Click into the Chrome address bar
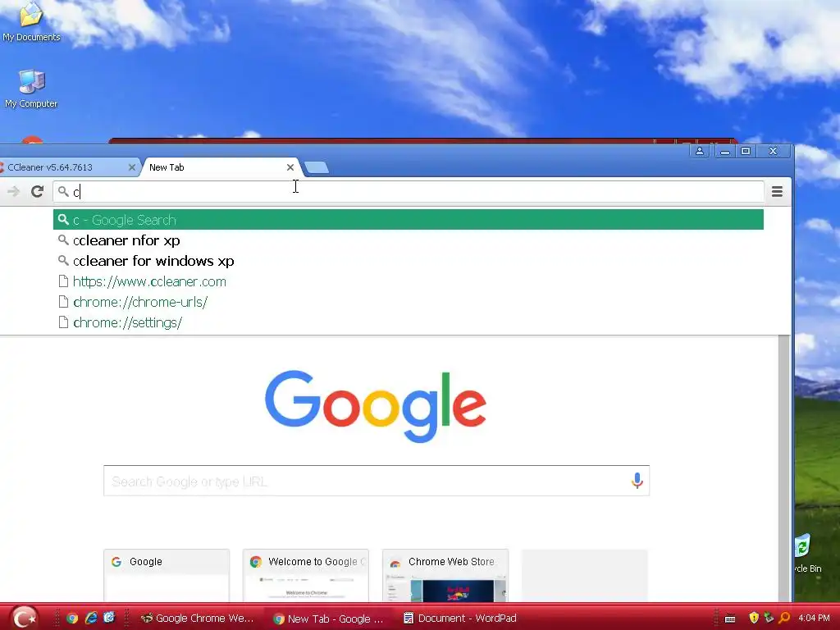The image size is (840, 630). pyautogui.click(x=409, y=192)
